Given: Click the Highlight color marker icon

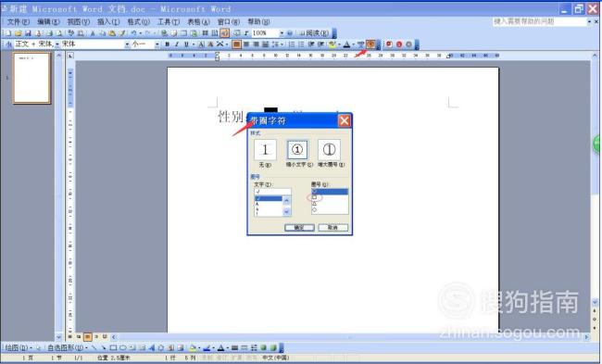Looking at the screenshot, I should coord(332,44).
